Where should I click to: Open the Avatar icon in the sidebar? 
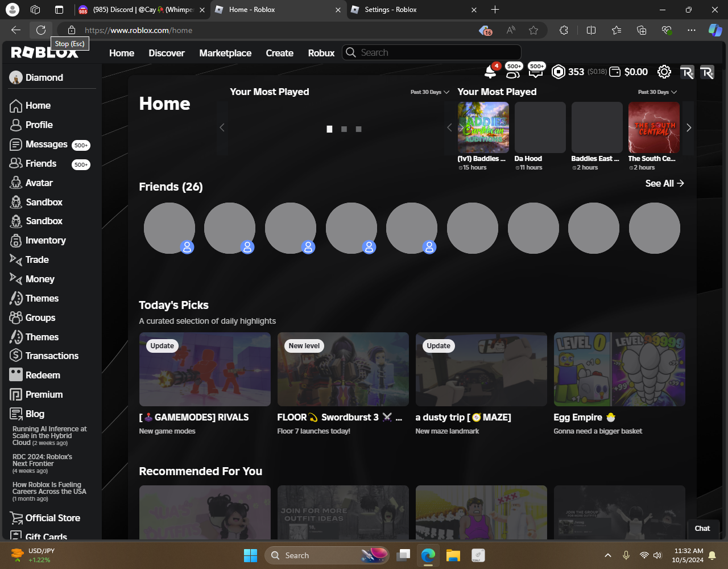[16, 183]
